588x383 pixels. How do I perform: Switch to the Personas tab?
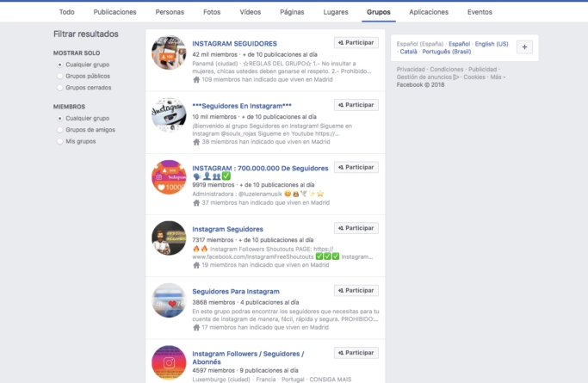point(170,12)
